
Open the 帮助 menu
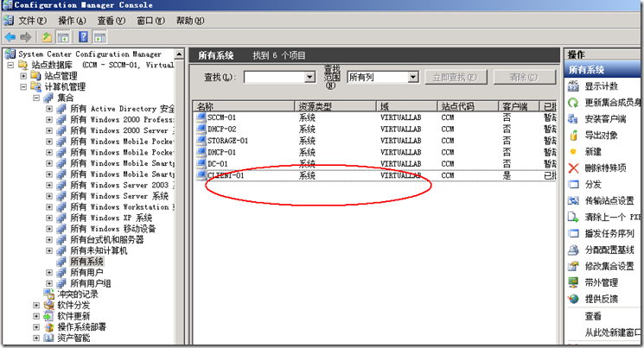pos(190,21)
